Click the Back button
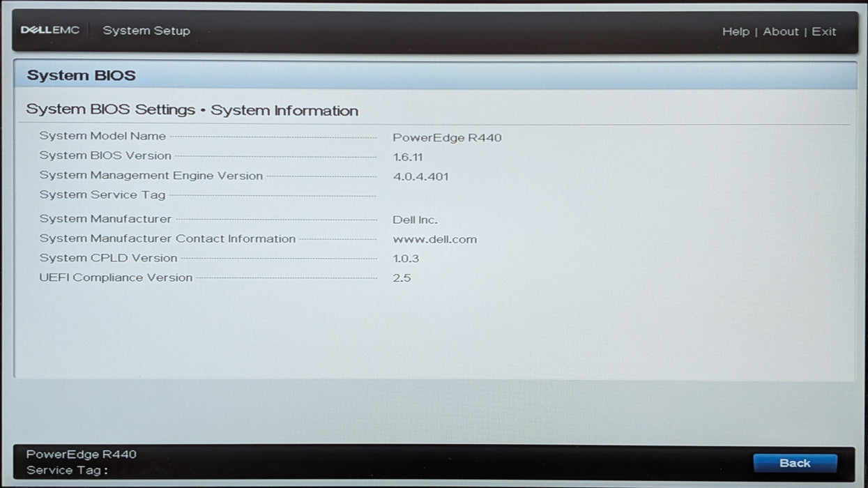The width and height of the screenshot is (868, 488). tap(795, 463)
